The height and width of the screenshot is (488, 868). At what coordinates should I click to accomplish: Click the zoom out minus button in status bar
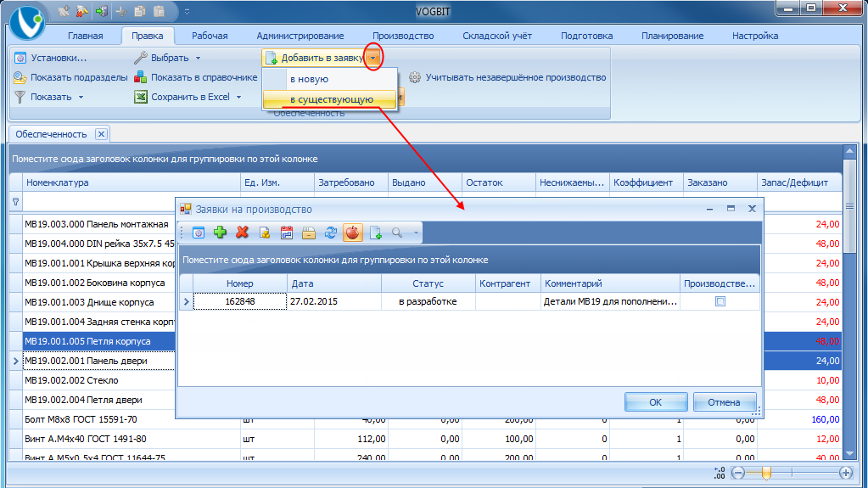[738, 473]
